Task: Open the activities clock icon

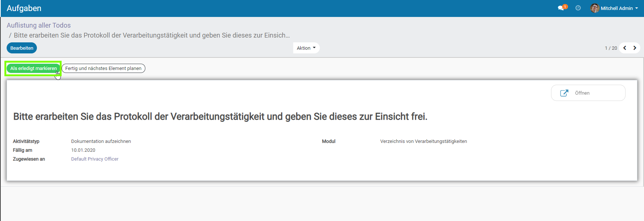Action: click(578, 8)
